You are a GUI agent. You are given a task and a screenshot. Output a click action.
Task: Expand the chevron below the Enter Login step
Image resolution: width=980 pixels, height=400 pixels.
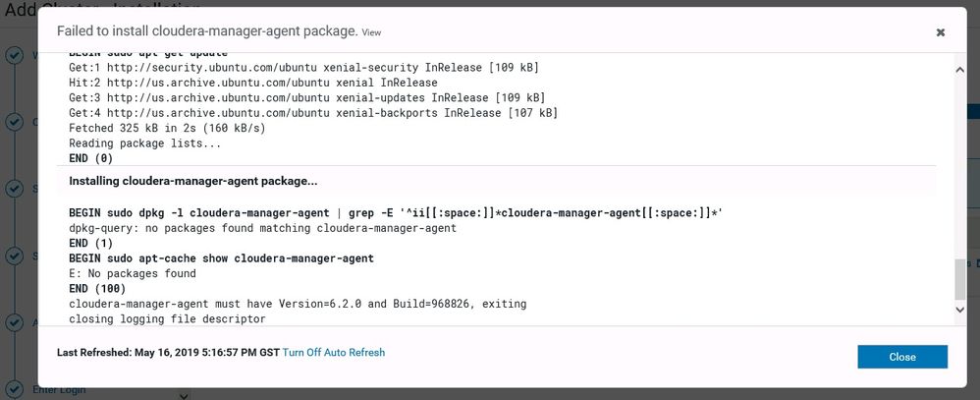(x=184, y=395)
